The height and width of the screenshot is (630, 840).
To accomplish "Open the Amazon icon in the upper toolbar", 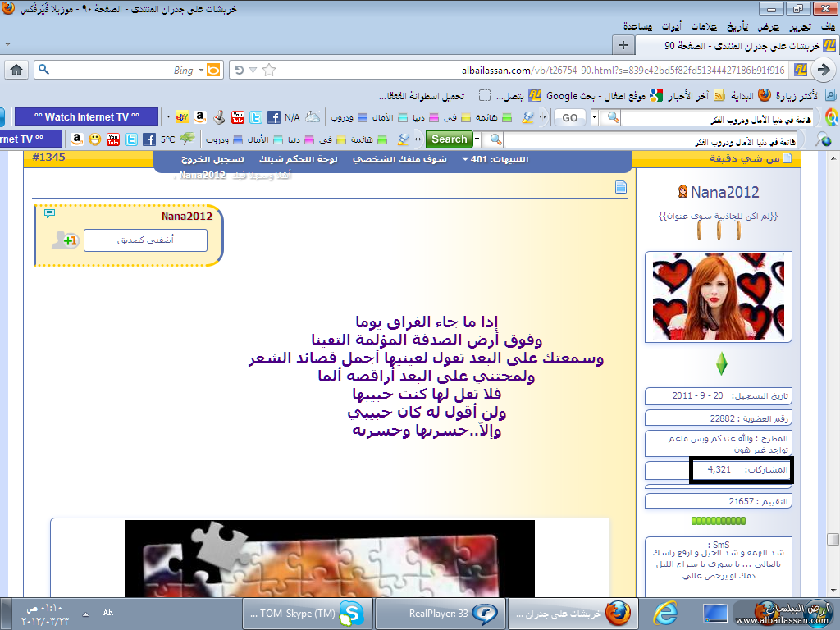I will pyautogui.click(x=200, y=117).
